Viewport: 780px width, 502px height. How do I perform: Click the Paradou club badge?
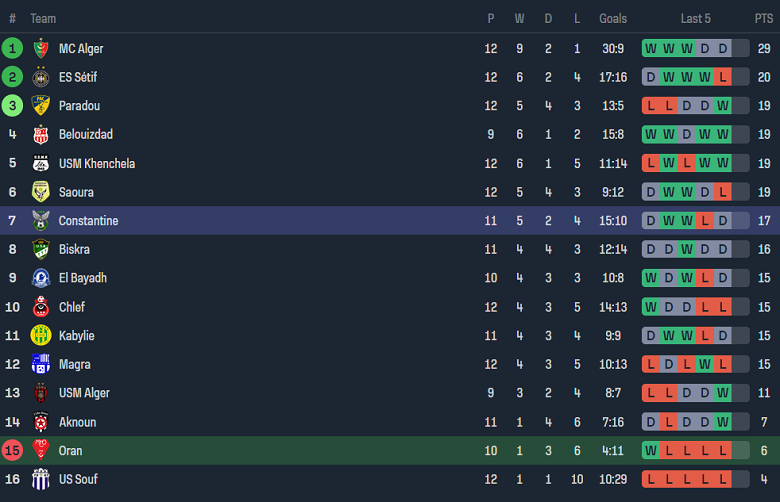click(x=41, y=106)
